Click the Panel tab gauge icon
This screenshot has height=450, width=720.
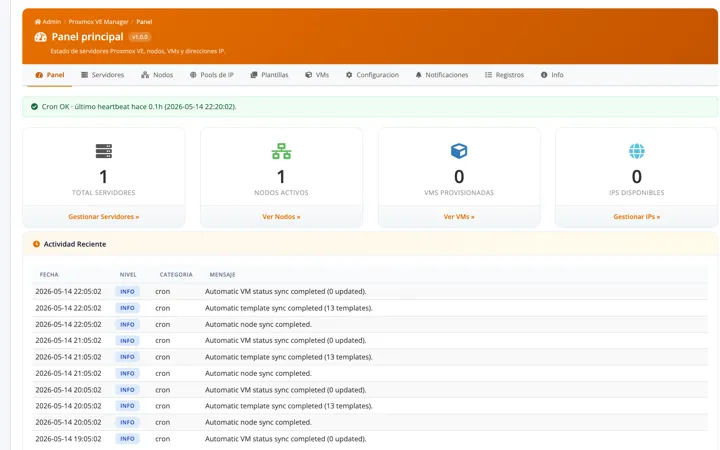point(39,75)
